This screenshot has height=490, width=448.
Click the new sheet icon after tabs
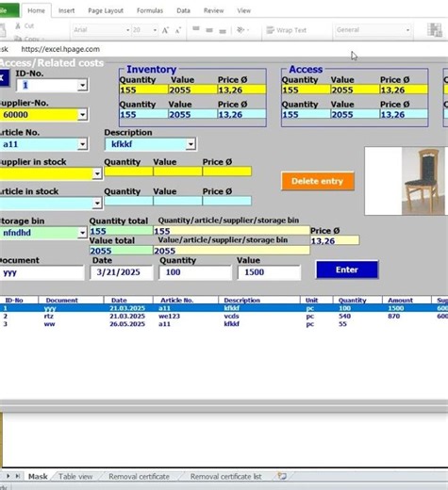pyautogui.click(x=282, y=476)
